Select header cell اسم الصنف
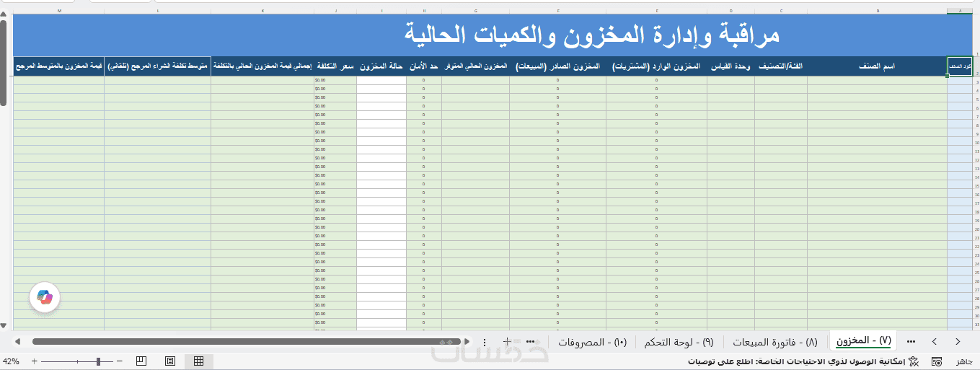 click(x=877, y=66)
